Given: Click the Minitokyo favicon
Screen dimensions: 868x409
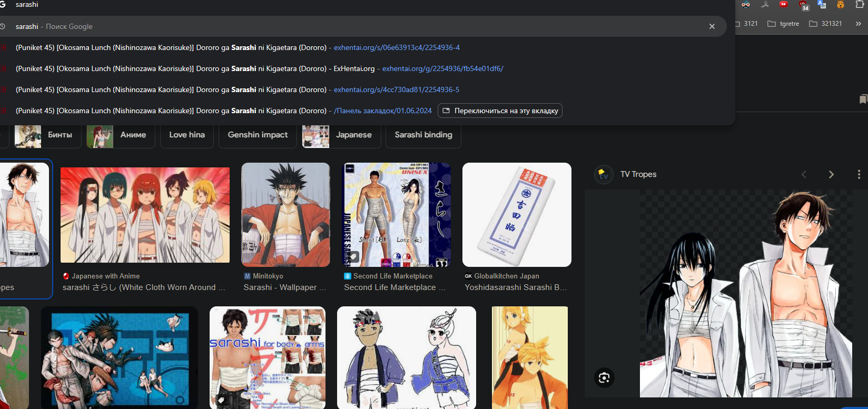Looking at the screenshot, I should point(247,276).
